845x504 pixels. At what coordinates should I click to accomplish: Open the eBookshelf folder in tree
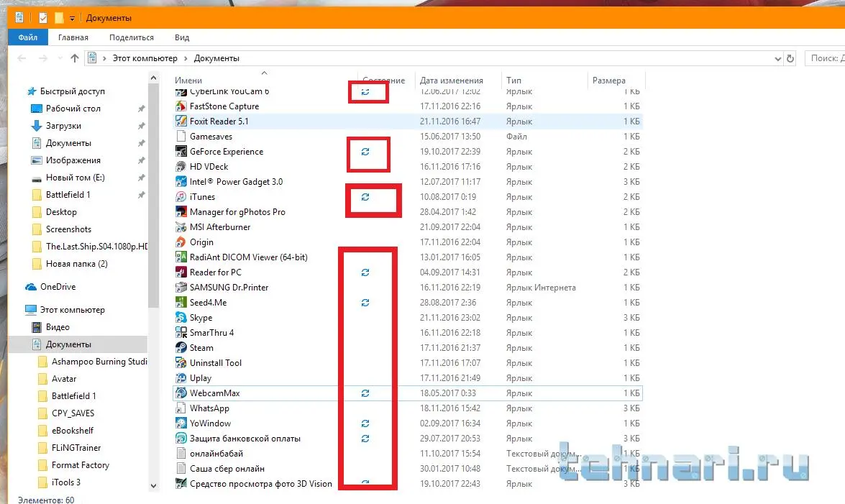coord(72,431)
